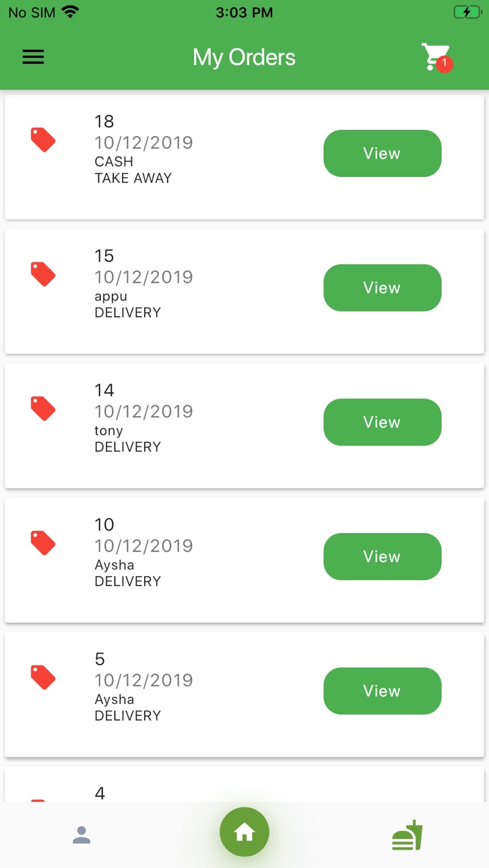
Task: View order 15 for appu
Action: (383, 288)
